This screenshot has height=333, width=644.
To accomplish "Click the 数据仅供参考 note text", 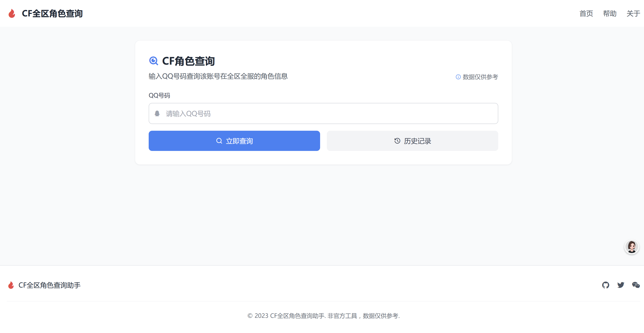I will (x=480, y=77).
